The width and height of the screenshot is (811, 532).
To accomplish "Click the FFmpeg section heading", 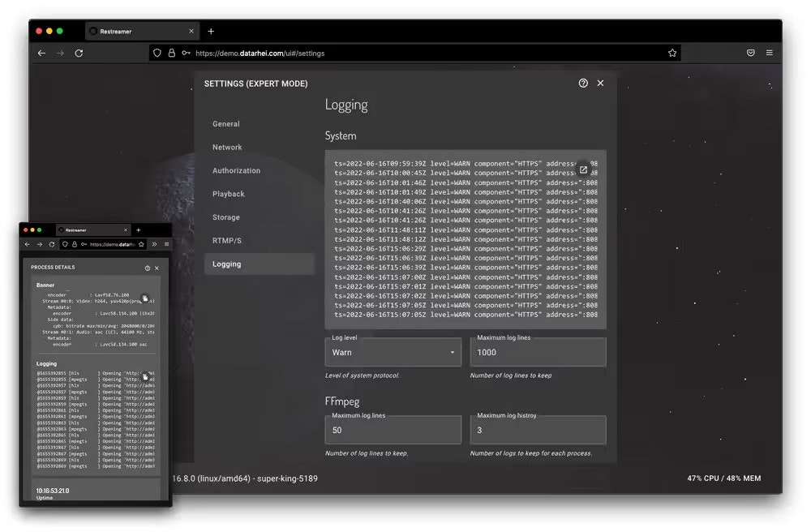I will click(342, 401).
